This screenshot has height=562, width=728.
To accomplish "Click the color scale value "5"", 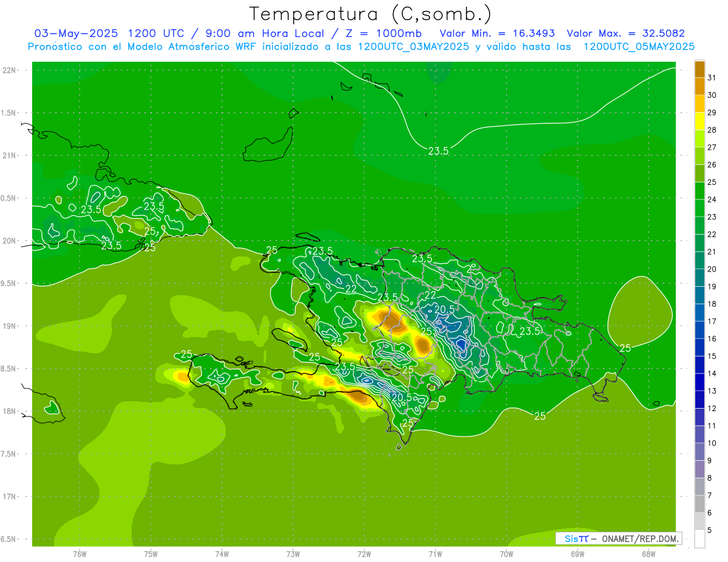I will tap(709, 530).
